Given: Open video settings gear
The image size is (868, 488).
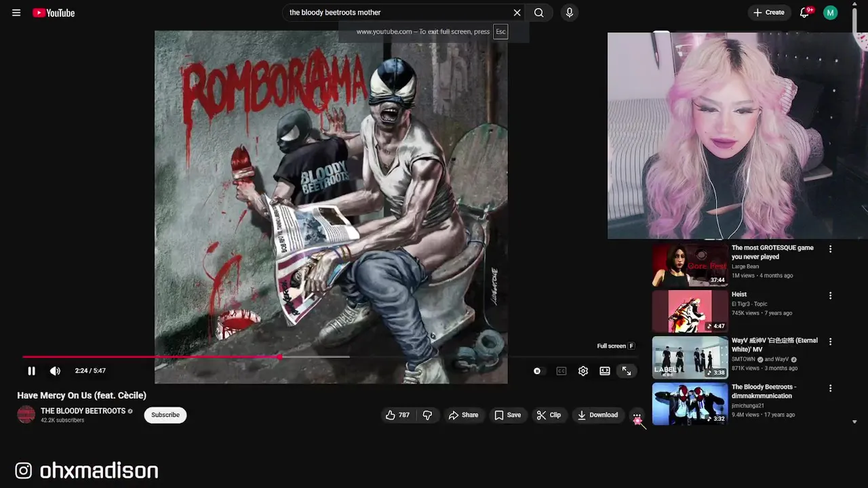Looking at the screenshot, I should (x=583, y=371).
